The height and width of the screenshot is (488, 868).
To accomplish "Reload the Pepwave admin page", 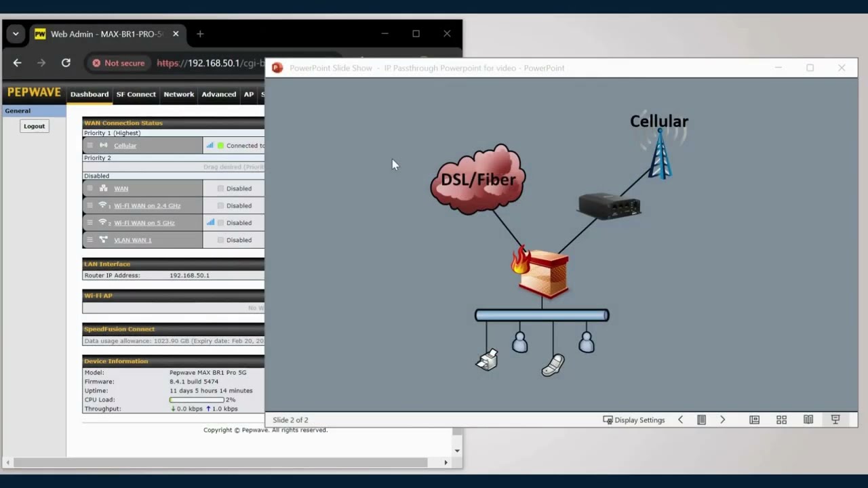I will 66,63.
